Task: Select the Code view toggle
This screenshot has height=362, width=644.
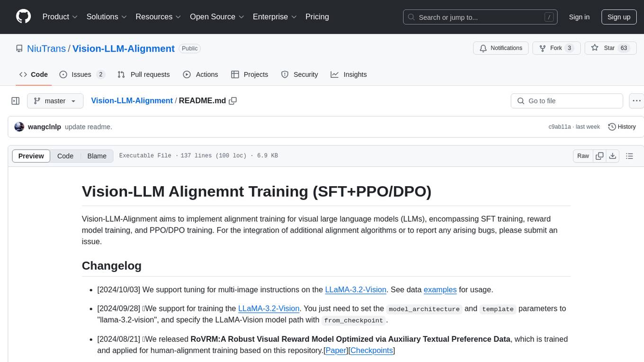Action: 65,156
